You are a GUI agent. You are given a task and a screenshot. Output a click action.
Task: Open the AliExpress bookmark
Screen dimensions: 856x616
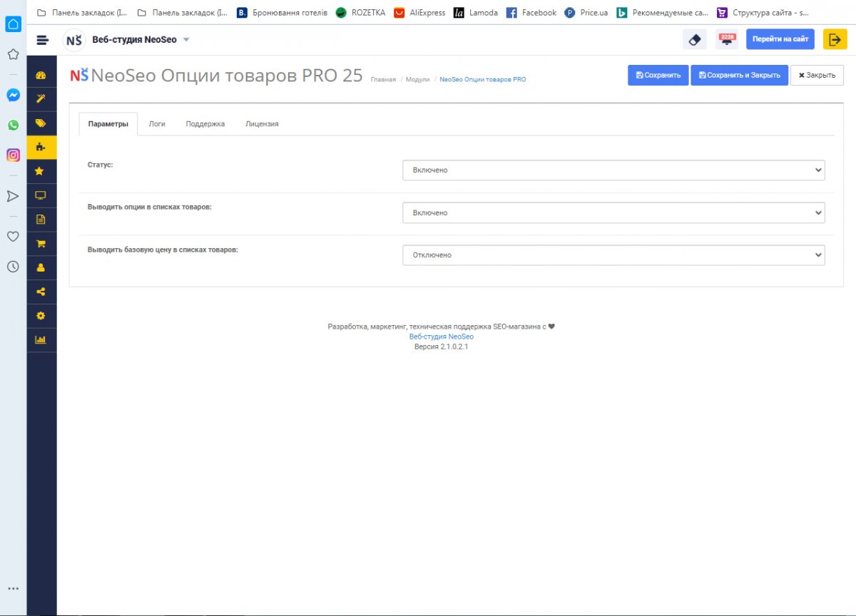(x=419, y=12)
